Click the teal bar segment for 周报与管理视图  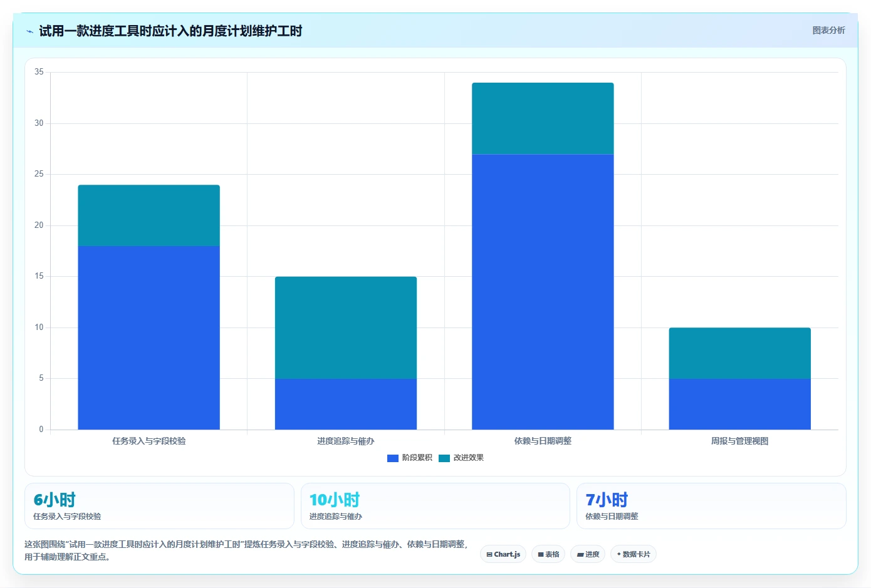(740, 353)
